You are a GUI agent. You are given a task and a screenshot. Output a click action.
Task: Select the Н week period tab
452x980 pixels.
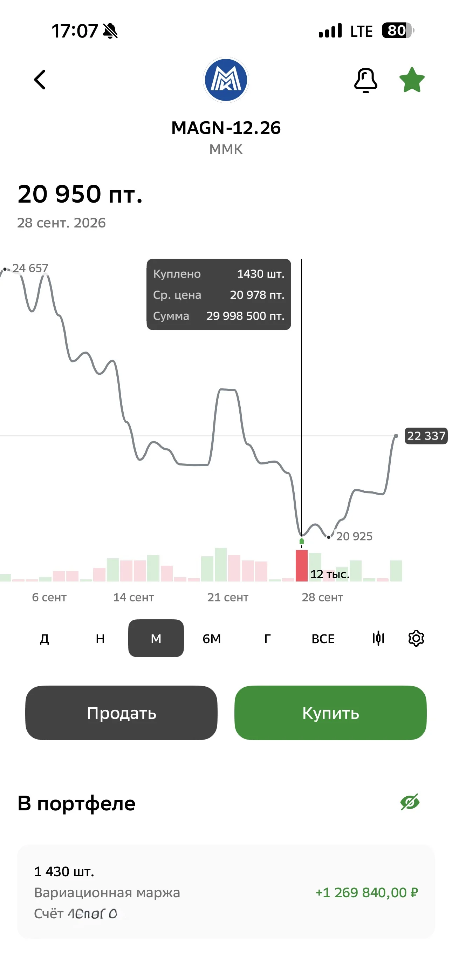click(100, 638)
